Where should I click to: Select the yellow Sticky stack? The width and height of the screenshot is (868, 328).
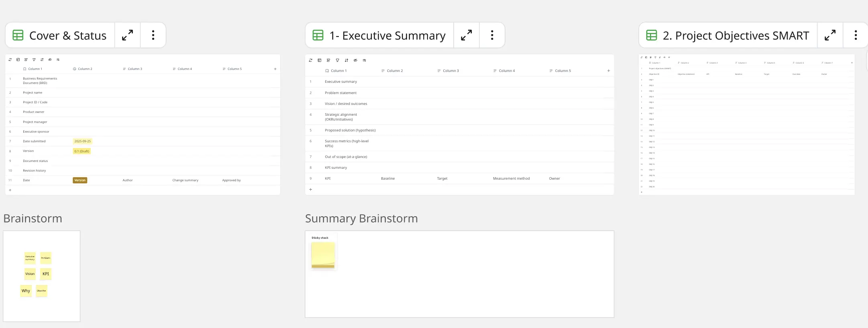[323, 255]
